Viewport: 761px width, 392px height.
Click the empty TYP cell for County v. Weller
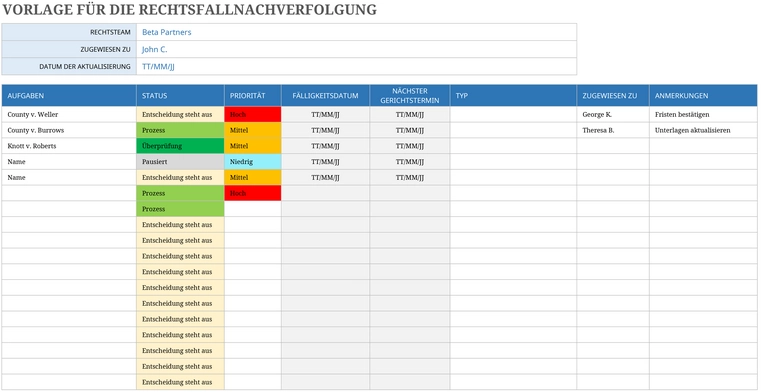(x=513, y=114)
